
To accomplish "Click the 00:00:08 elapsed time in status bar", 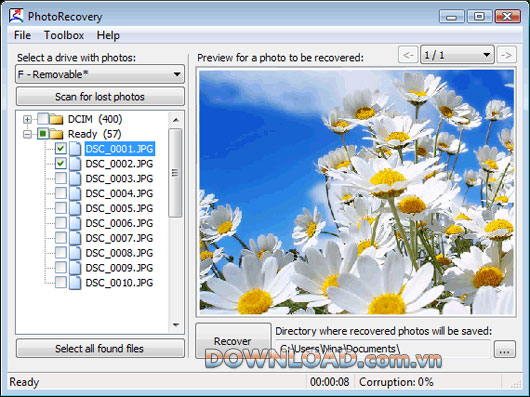I will [330, 382].
